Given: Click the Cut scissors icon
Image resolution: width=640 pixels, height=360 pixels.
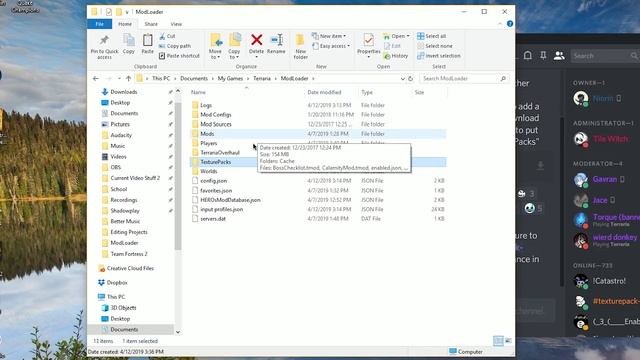Looking at the screenshot, I should (x=162, y=36).
